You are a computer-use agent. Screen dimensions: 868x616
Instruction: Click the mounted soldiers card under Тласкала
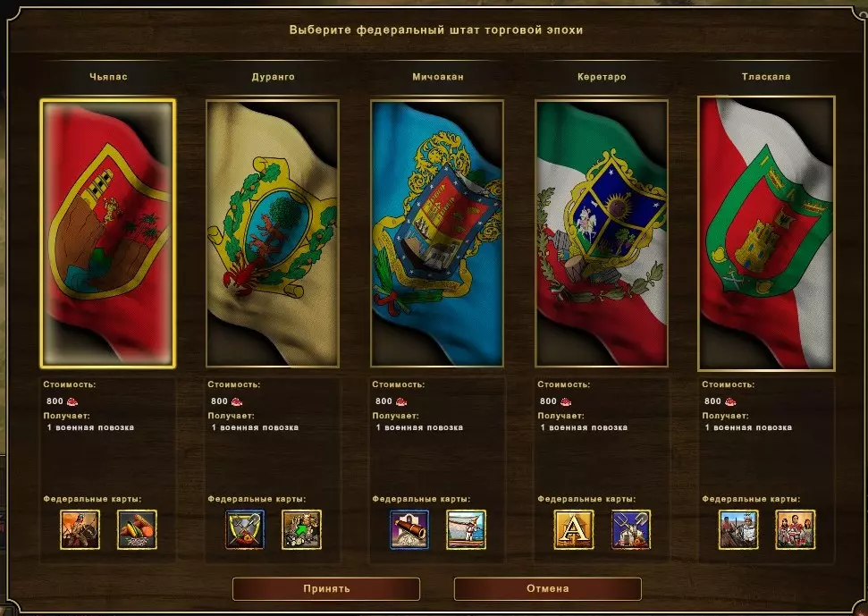[x=738, y=529]
